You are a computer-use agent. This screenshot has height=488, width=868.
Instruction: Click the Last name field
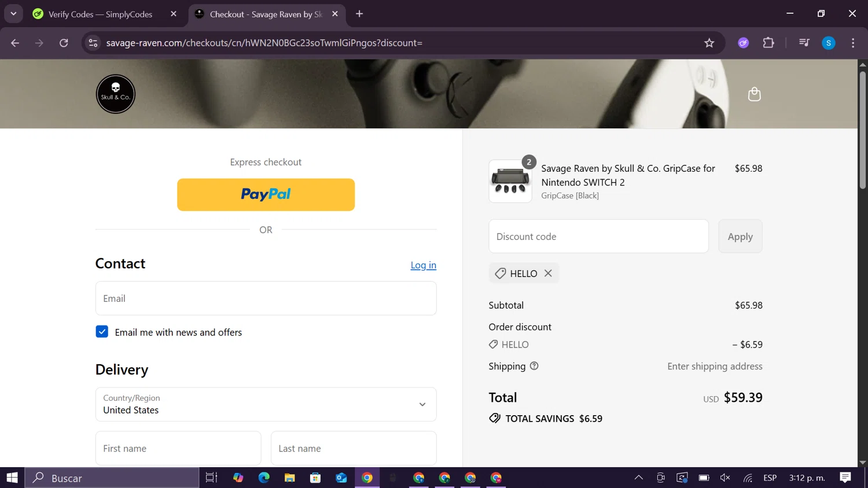pyautogui.click(x=354, y=448)
